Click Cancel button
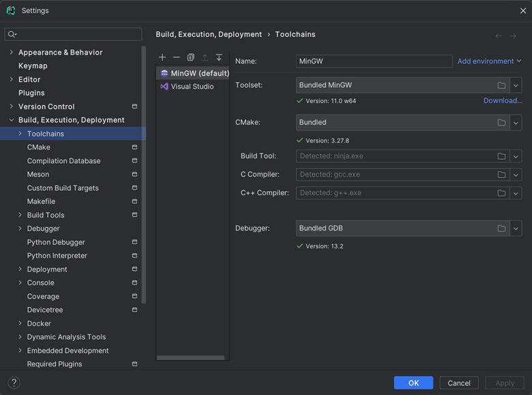This screenshot has height=395, width=532. click(459, 383)
